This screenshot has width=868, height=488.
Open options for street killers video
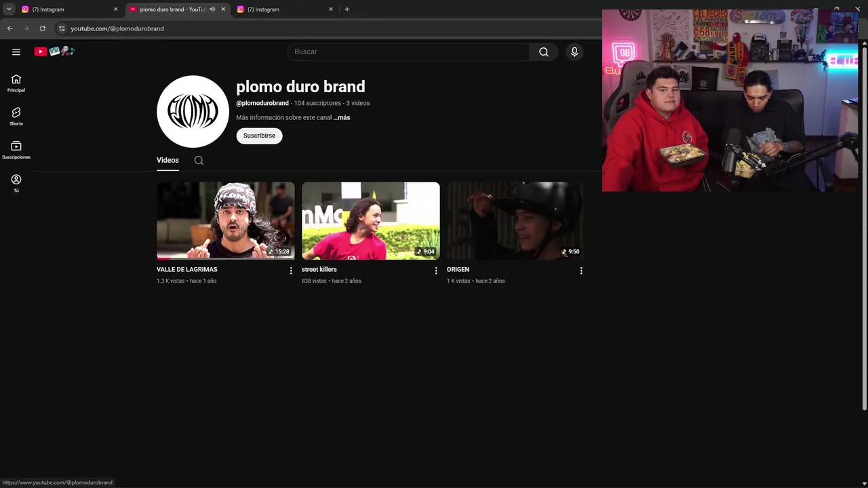(436, 270)
